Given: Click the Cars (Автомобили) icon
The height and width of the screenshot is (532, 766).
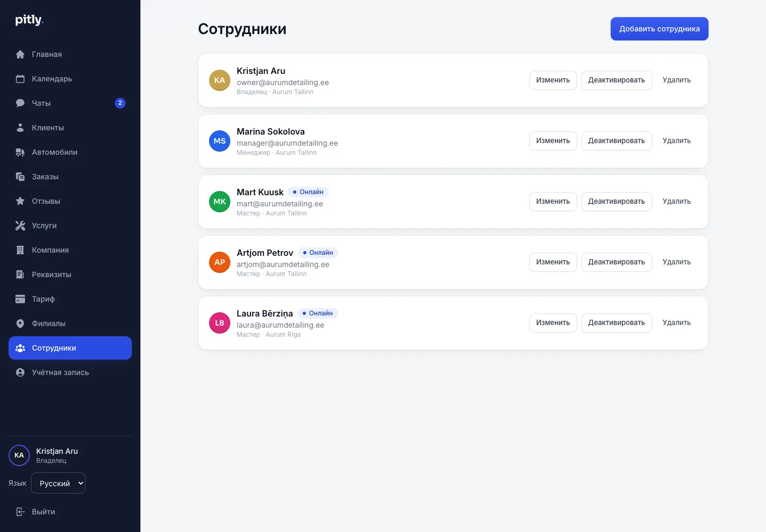Looking at the screenshot, I should click(20, 152).
